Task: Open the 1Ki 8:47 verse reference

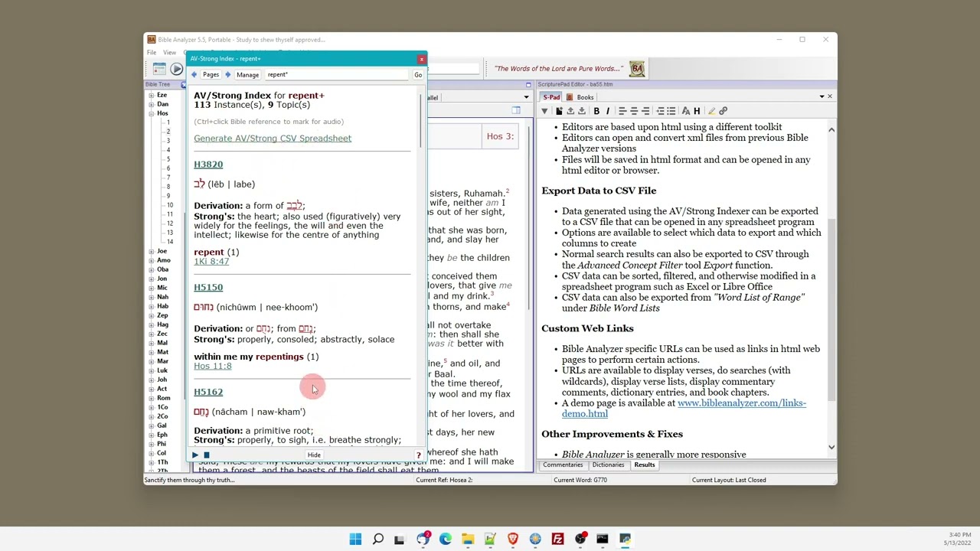Action: click(x=211, y=262)
